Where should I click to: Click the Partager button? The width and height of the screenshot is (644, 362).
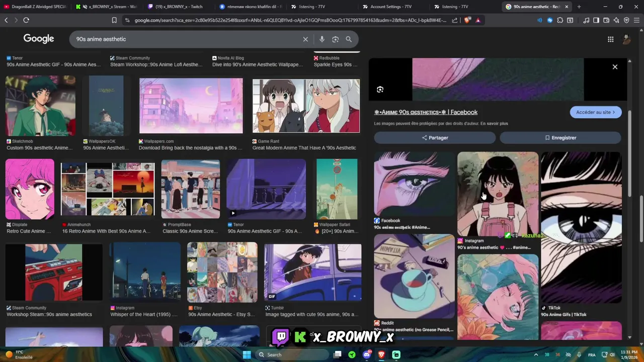(x=435, y=138)
